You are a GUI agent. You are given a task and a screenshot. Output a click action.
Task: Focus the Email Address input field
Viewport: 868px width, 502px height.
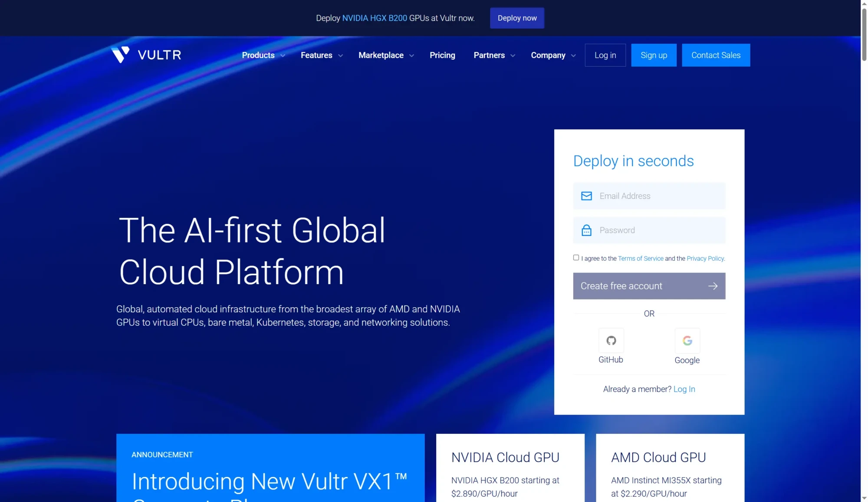point(649,196)
